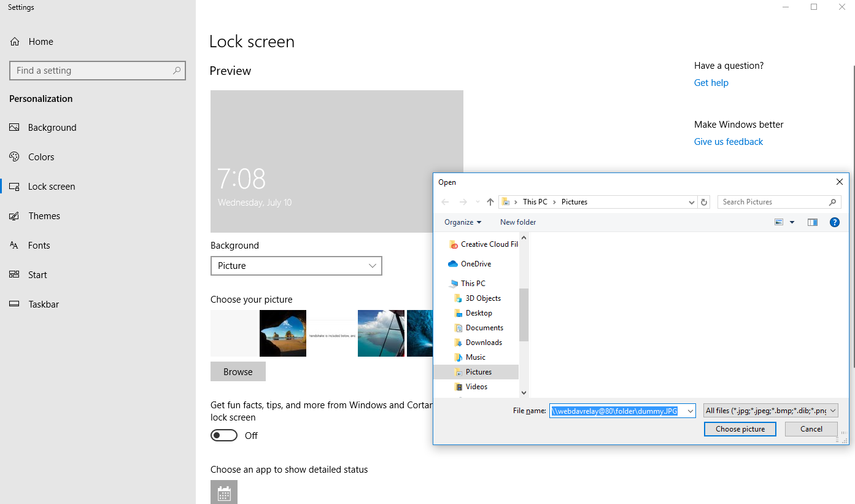Open the Videos folder in the tree
The height and width of the screenshot is (504, 855).
470,387
